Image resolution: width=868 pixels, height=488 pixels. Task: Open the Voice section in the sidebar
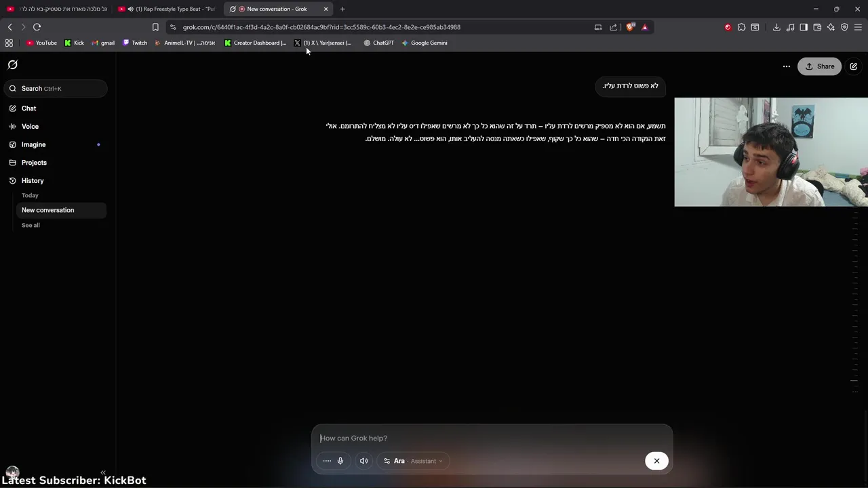[30, 127]
